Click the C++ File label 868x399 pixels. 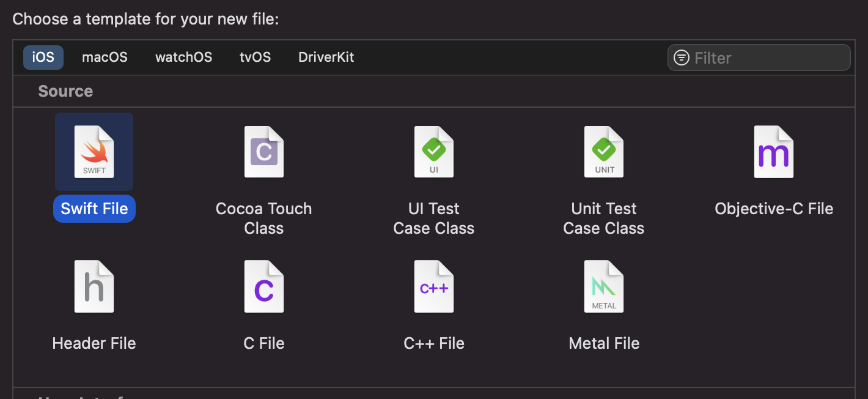point(434,343)
